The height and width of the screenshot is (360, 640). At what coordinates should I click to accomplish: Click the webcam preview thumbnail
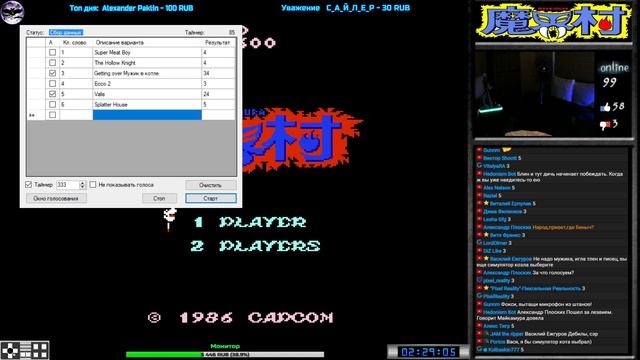tap(535, 93)
